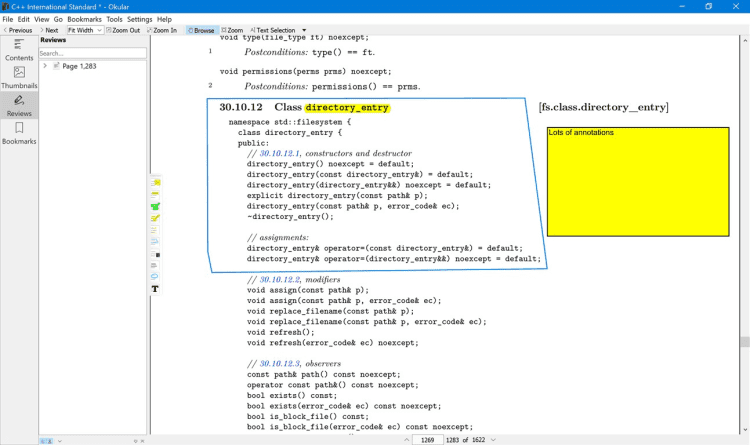Follow the 30.10.12.1 section link
The width and height of the screenshot is (750, 445).
click(279, 153)
